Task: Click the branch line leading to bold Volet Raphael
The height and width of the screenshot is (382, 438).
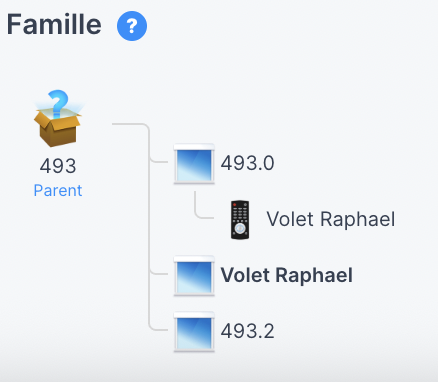Action: click(x=159, y=274)
